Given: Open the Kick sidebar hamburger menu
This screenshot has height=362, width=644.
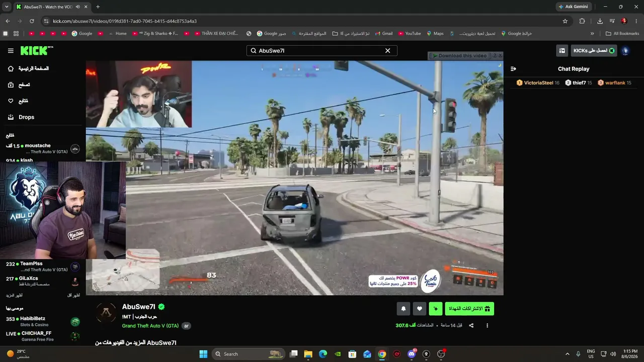Looking at the screenshot, I should coord(11,51).
